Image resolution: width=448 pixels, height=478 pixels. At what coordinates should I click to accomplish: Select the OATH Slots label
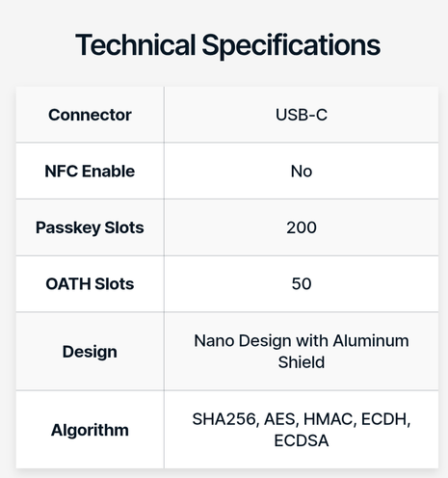[x=90, y=283]
